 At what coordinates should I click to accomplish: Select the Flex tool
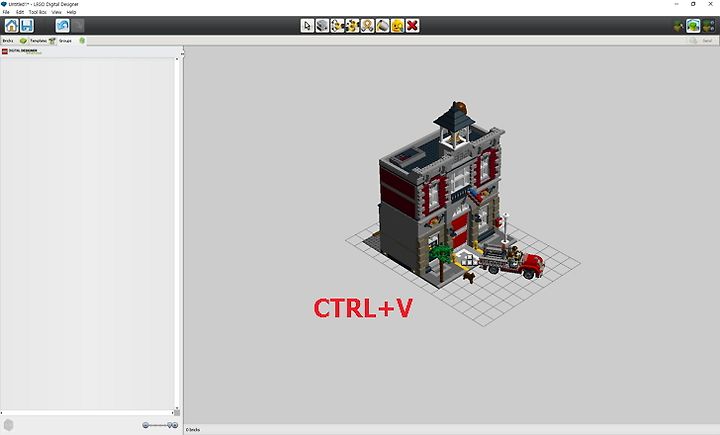click(367, 26)
